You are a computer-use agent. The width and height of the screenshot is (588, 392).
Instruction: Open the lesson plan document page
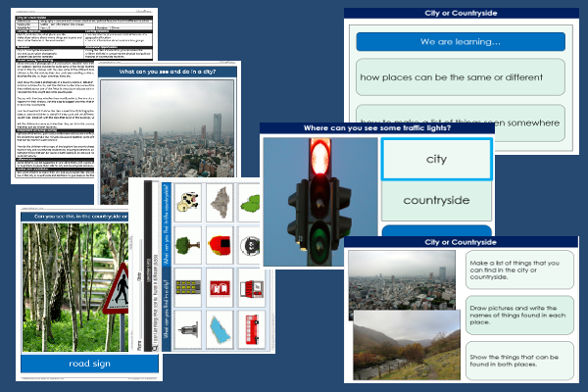click(53, 96)
